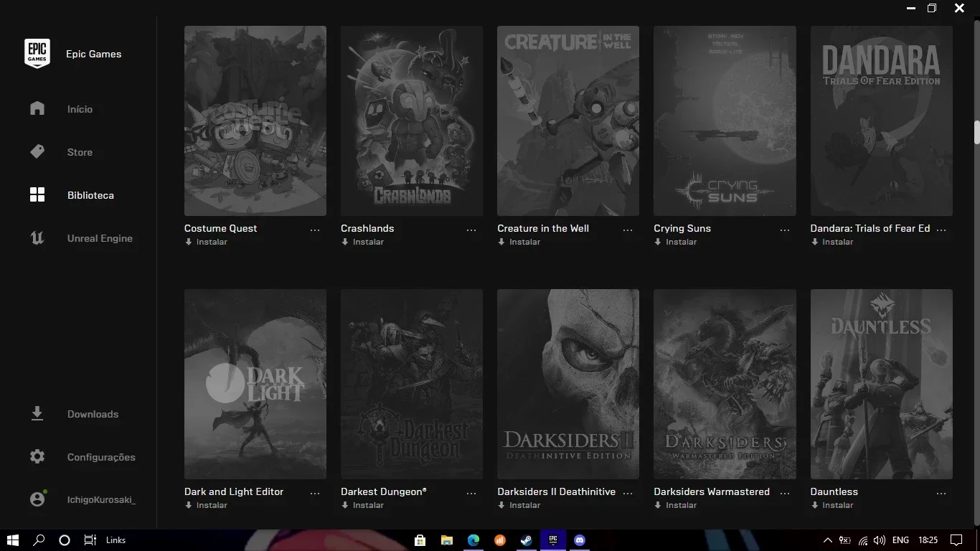Open Discord from the taskbar
Viewport: 980px width, 551px height.
coord(580,540)
